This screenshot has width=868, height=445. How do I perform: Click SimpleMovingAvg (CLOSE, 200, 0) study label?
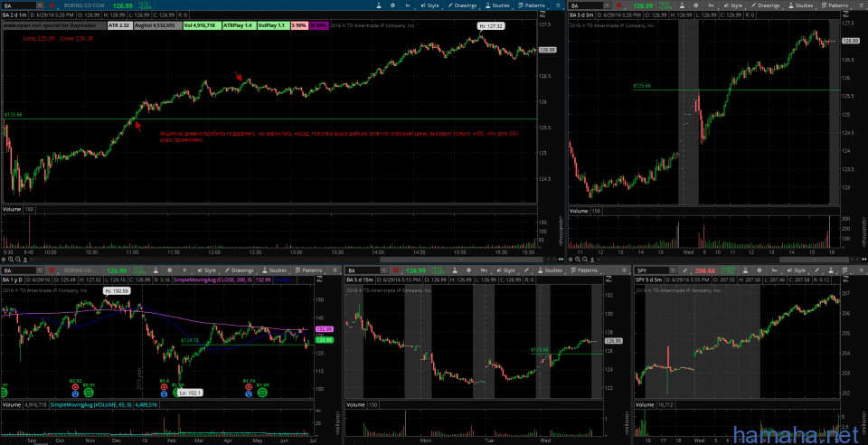(212, 279)
